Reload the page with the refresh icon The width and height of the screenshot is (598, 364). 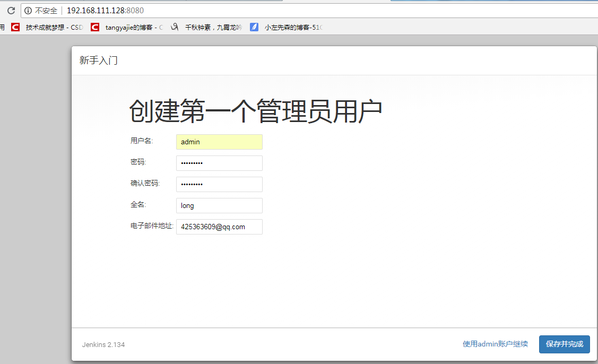[x=11, y=11]
